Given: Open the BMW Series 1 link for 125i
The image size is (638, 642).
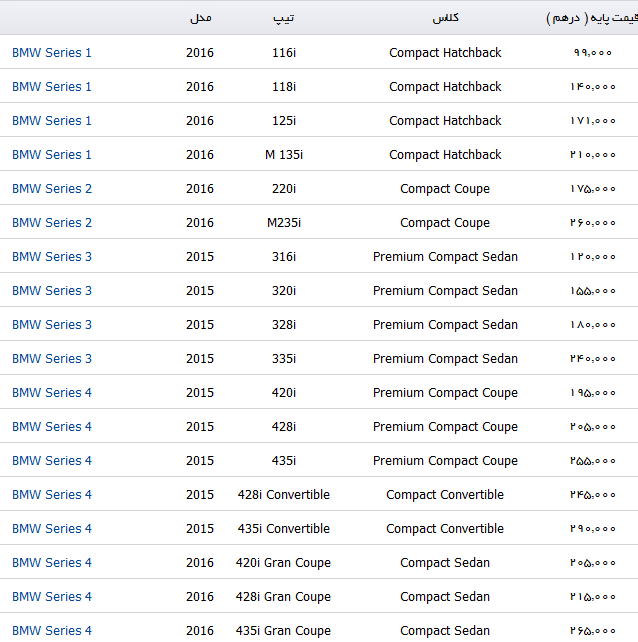Looking at the screenshot, I should point(52,121).
